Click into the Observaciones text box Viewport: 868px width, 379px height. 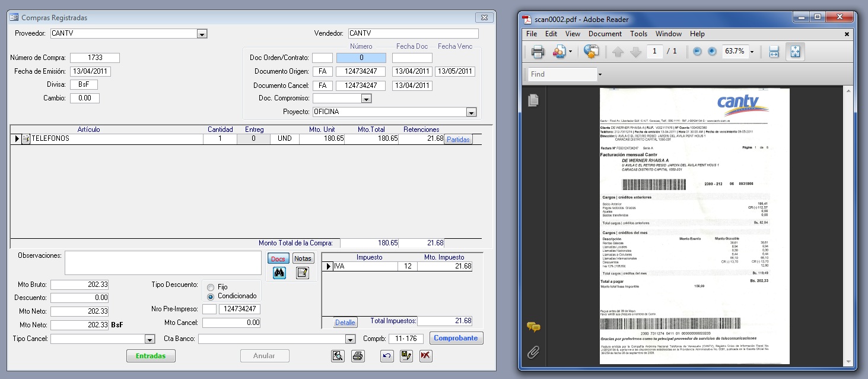[163, 263]
